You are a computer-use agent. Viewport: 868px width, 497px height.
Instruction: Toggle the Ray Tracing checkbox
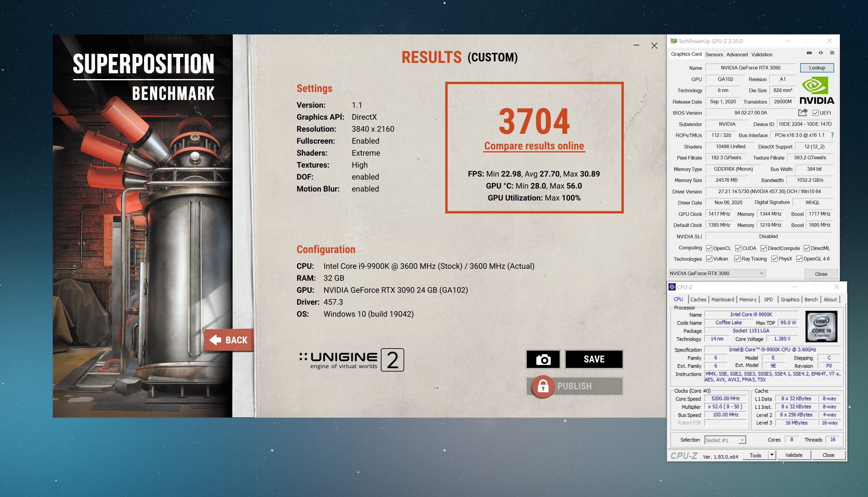tap(737, 259)
